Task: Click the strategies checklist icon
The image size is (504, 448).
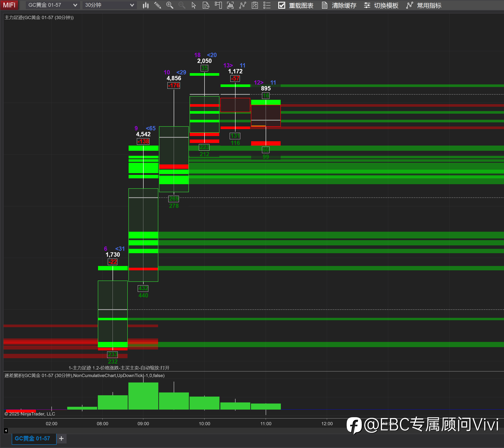Action: click(255, 5)
